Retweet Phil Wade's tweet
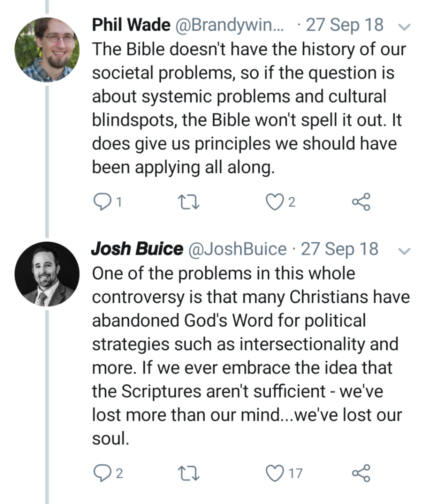The height and width of the screenshot is (504, 425). pyautogui.click(x=189, y=202)
